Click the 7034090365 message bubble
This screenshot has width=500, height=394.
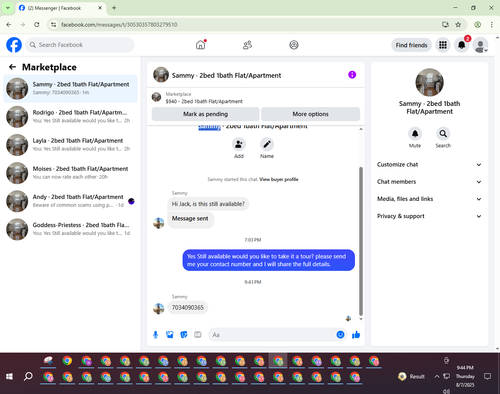click(x=188, y=307)
